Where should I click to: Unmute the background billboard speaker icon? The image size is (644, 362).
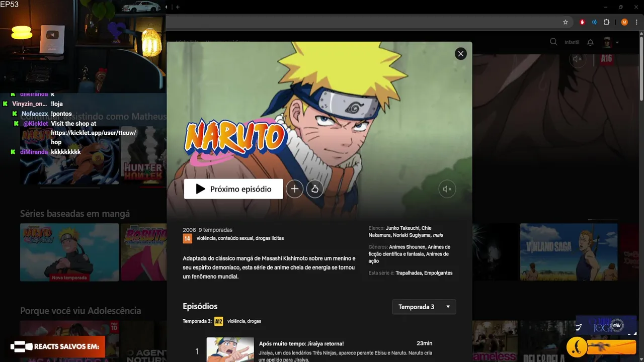[578, 59]
